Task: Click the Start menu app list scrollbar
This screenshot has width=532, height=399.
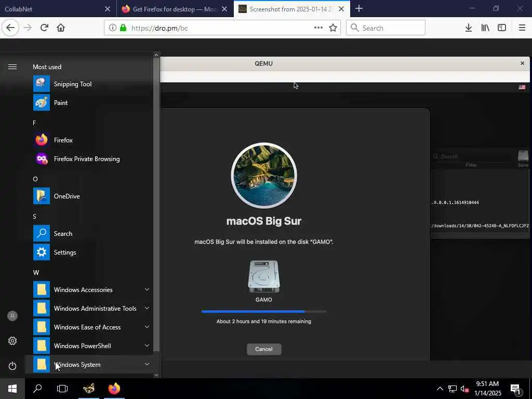Action: point(156,205)
